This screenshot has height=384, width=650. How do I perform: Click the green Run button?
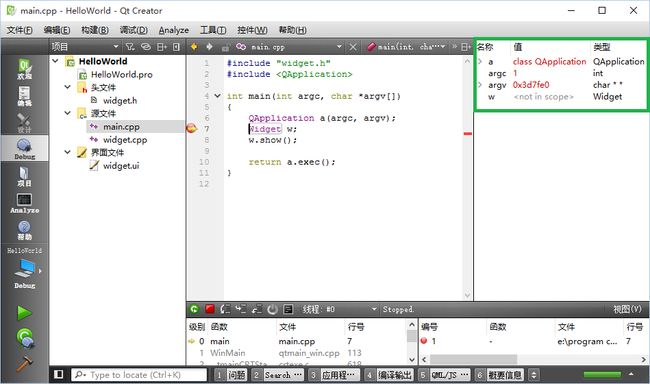pyautogui.click(x=24, y=313)
